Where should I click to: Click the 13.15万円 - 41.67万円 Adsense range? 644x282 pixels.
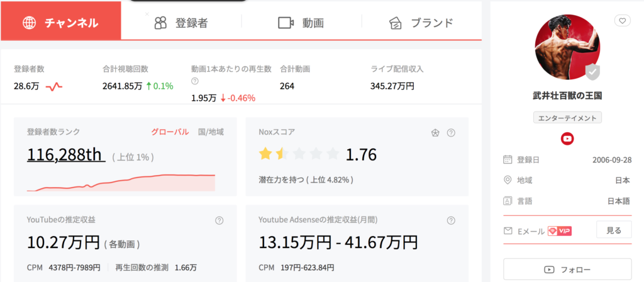338,242
